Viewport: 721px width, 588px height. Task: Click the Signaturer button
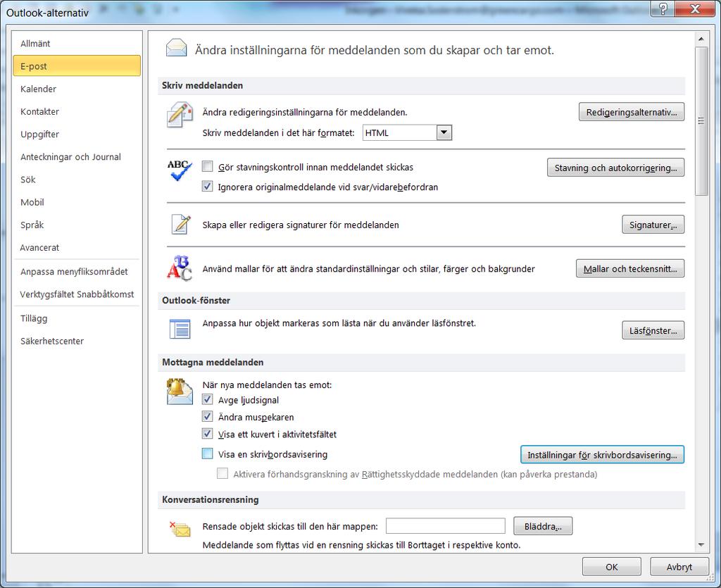653,225
